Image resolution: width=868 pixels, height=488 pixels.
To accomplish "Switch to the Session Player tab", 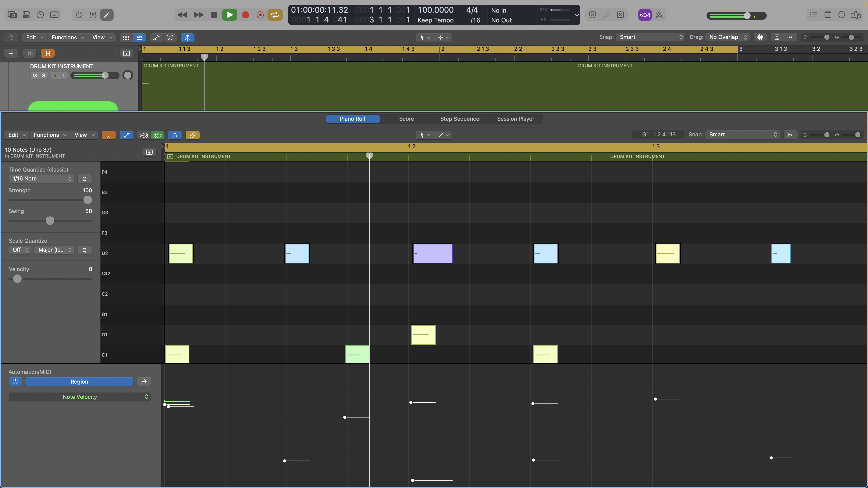I will [516, 119].
